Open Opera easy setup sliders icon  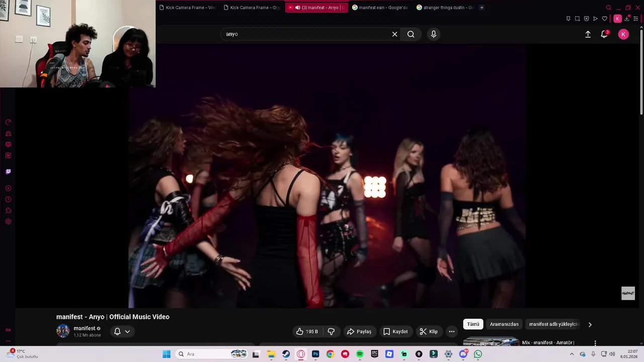tap(636, 19)
